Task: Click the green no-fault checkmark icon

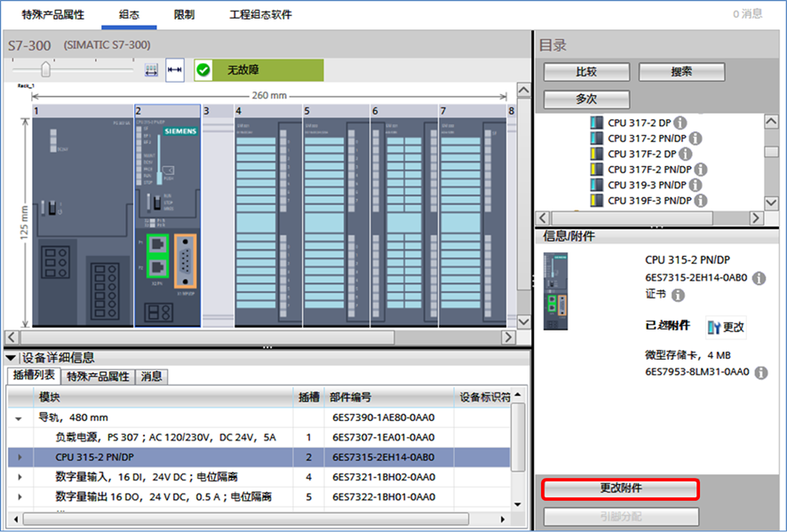Action: point(203,70)
